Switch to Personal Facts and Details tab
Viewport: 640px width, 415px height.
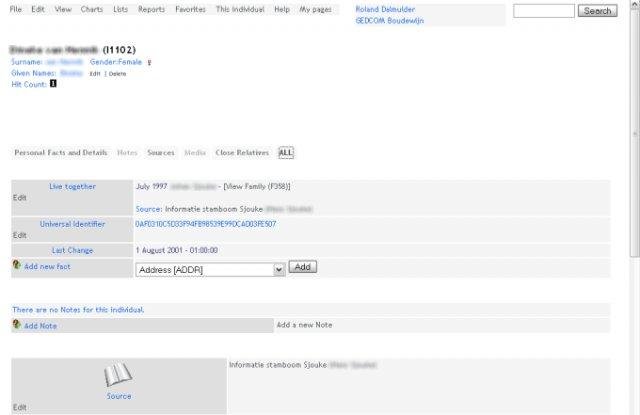pos(61,153)
